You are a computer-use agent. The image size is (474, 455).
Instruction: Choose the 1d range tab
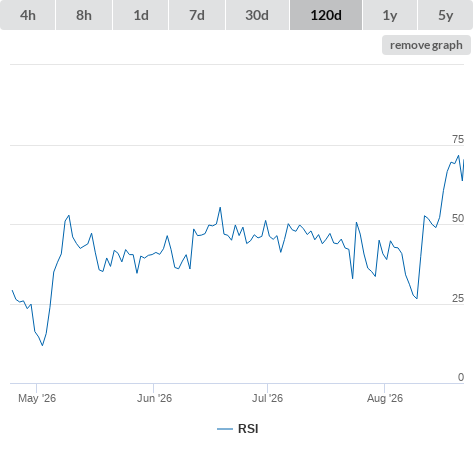click(141, 15)
